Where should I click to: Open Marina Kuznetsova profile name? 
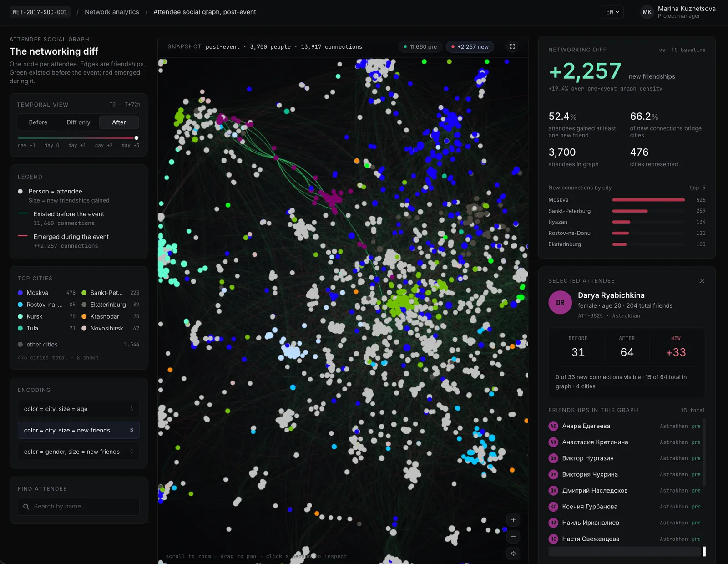687,9
